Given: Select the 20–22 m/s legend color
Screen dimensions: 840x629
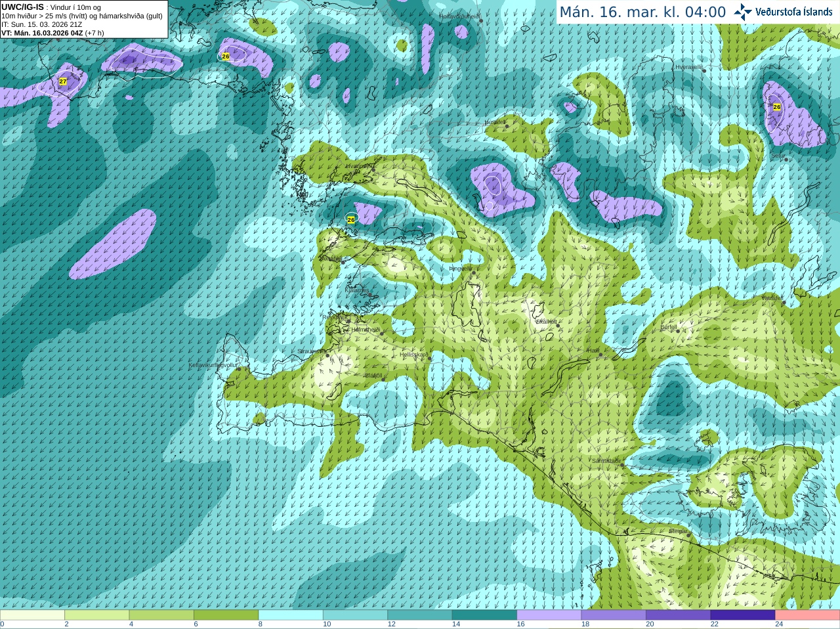Looking at the screenshot, I should pos(679,615).
